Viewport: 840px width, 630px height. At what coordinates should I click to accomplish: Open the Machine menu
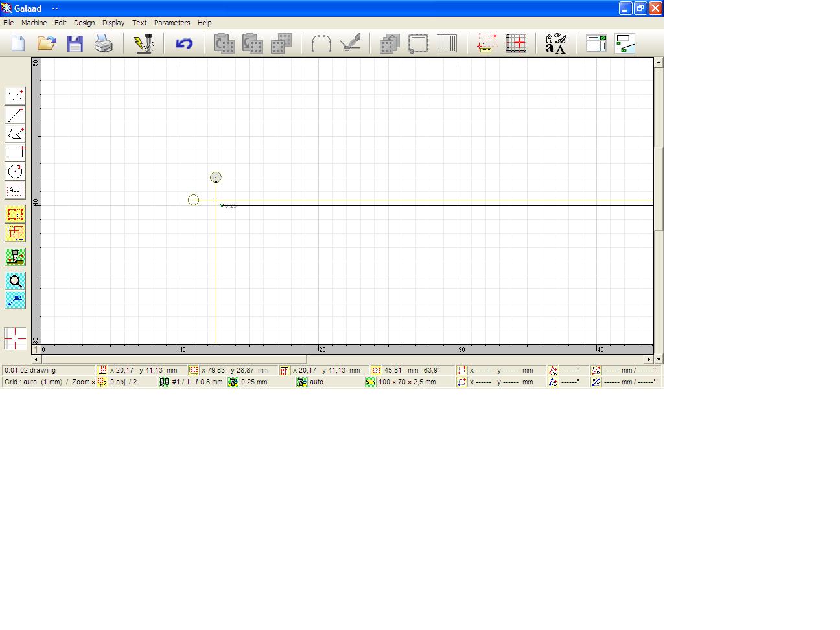[34, 23]
